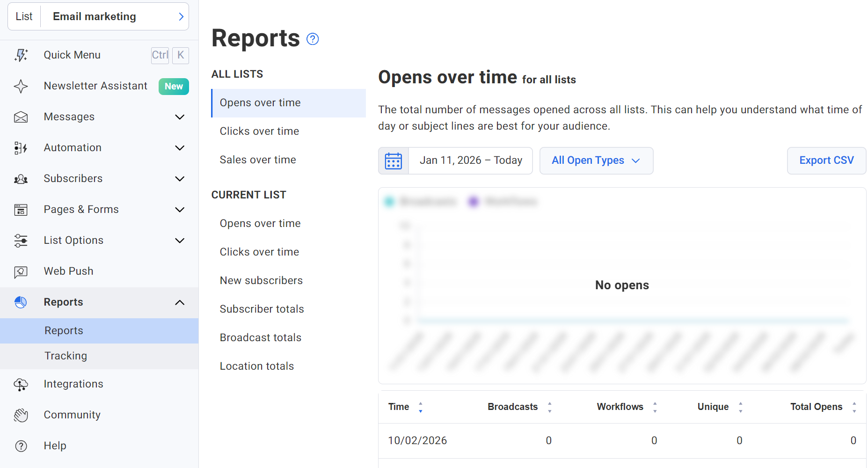Click the date range field showing Jan 11, 2026

click(471, 161)
